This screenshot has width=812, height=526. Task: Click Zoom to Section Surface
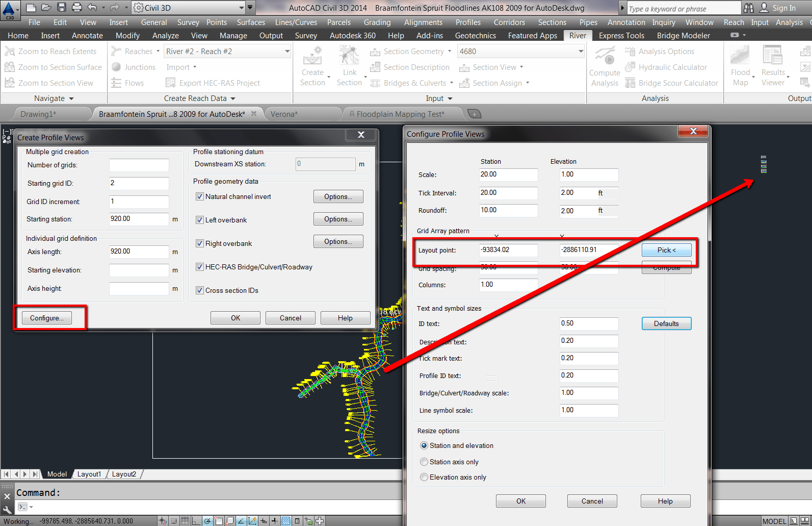[53, 67]
